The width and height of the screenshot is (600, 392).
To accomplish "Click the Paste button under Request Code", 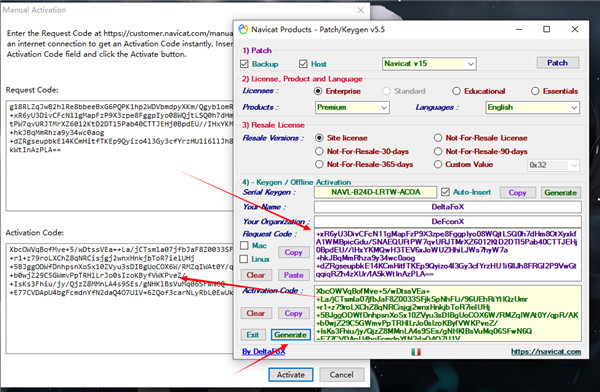I will click(x=293, y=275).
